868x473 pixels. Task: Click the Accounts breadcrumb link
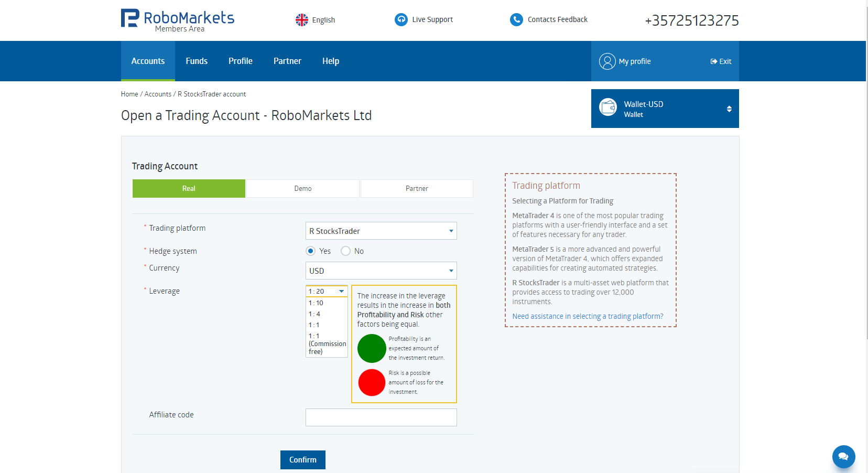[x=158, y=94]
